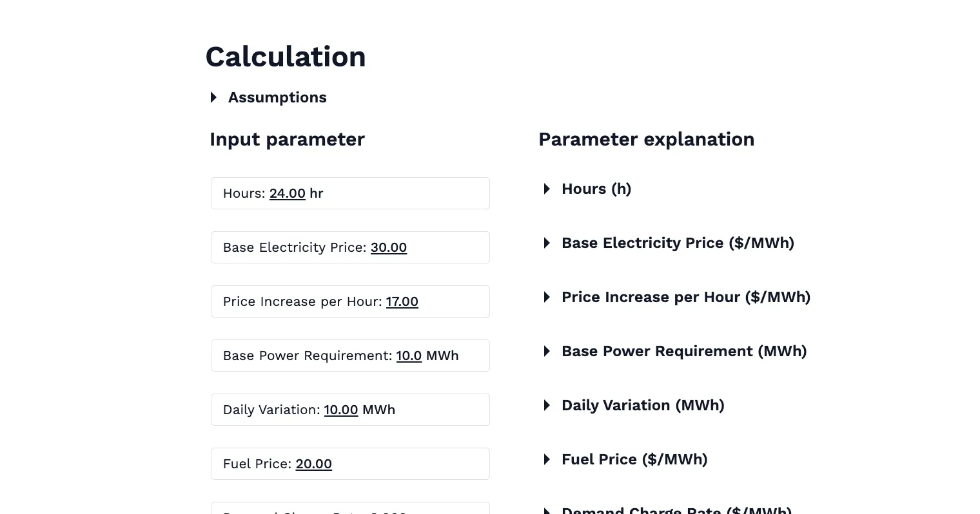Viewport: 980px width, 514px height.
Task: Edit the Hours value of 24.00
Action: click(287, 193)
